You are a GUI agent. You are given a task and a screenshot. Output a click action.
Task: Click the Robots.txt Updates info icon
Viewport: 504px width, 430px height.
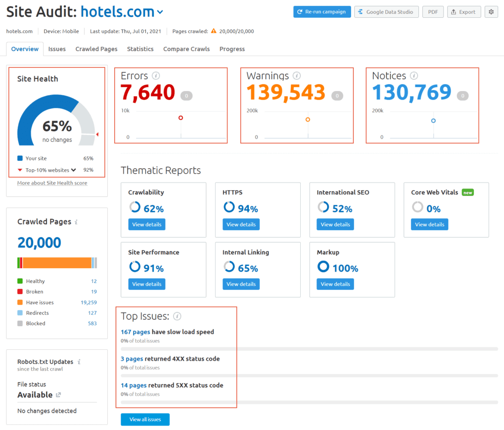pyautogui.click(x=79, y=362)
